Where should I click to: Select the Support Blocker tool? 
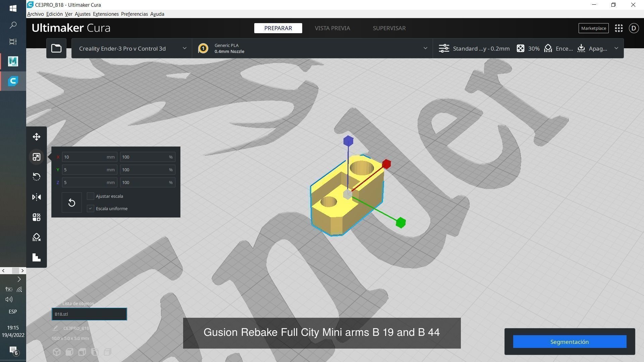[x=36, y=237]
